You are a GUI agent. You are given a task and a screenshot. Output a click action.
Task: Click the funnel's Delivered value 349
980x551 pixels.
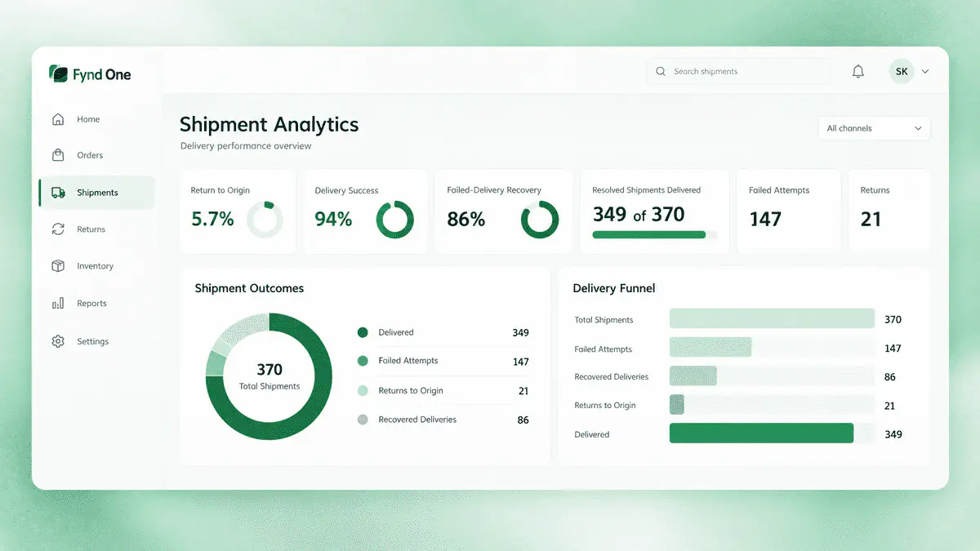pyautogui.click(x=893, y=434)
